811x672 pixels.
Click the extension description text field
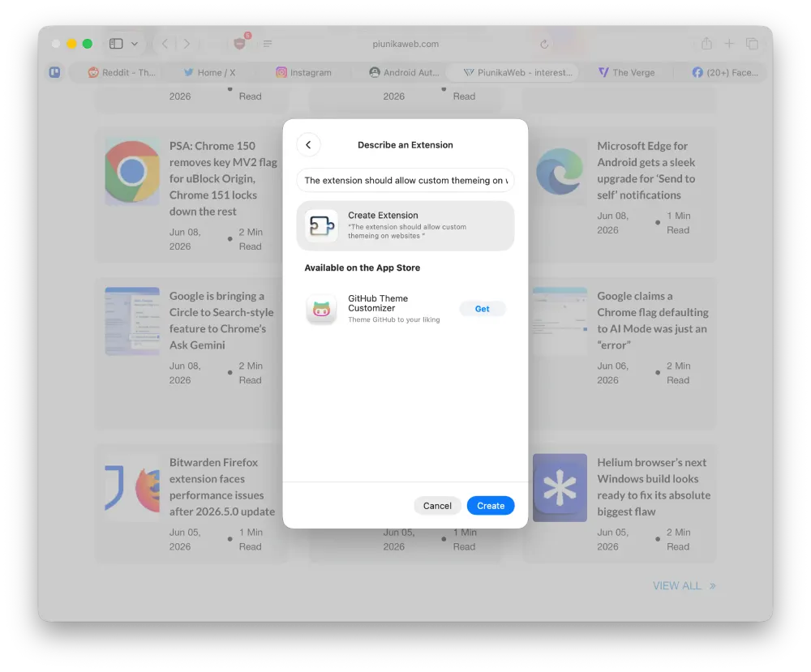click(x=405, y=181)
